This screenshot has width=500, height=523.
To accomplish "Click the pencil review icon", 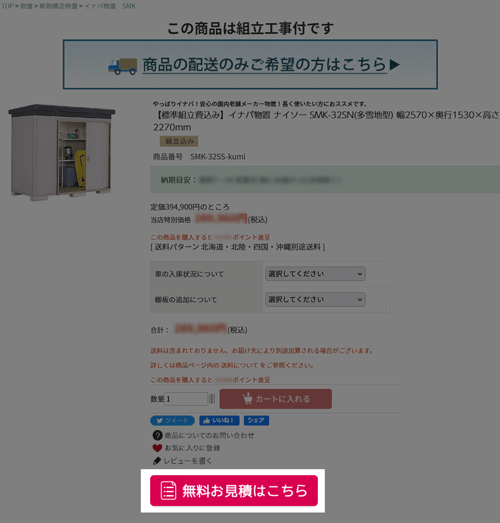I will pyautogui.click(x=157, y=461).
